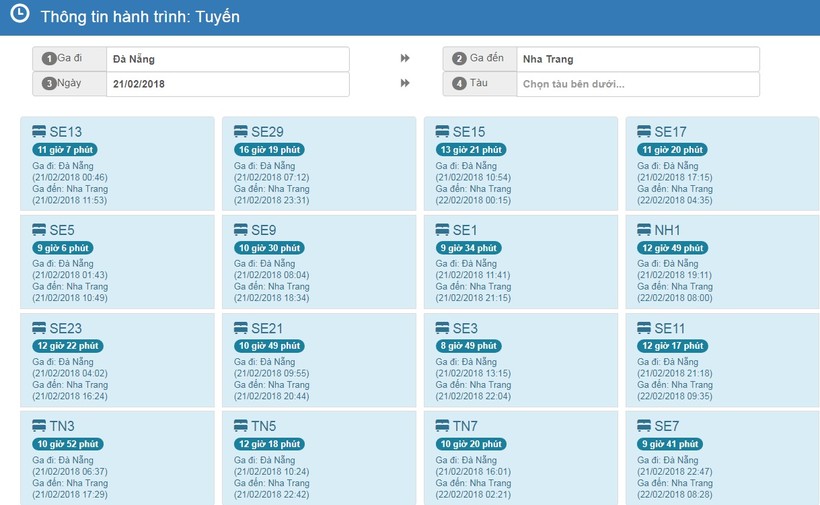Screen dimensions: 820x505
Task: Select the SE5 train card
Action: pos(117,263)
